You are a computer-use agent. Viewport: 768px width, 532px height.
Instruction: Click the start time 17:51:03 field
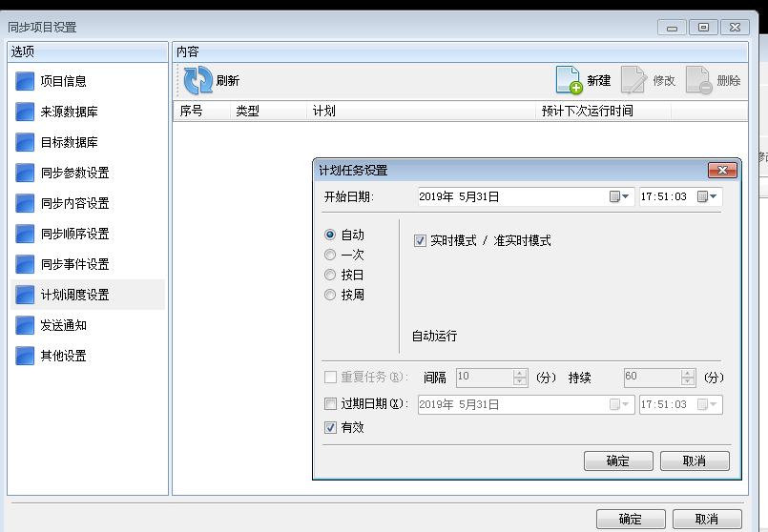pos(681,196)
